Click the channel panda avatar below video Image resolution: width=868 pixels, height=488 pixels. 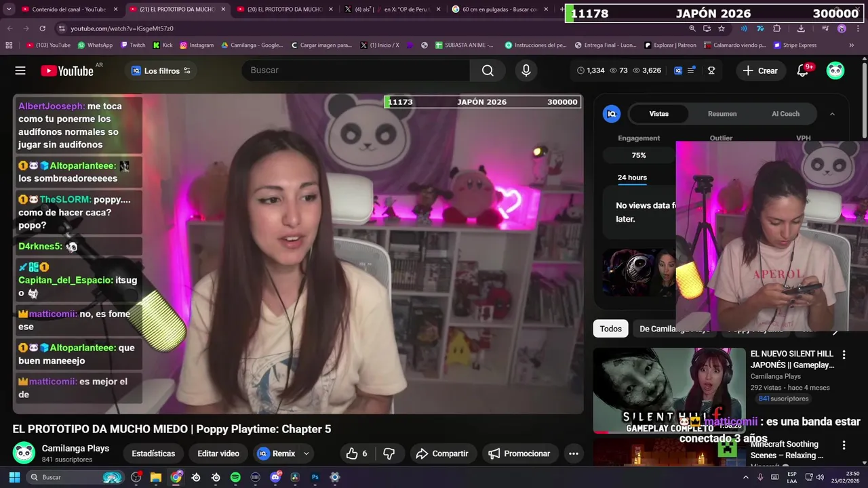24,453
